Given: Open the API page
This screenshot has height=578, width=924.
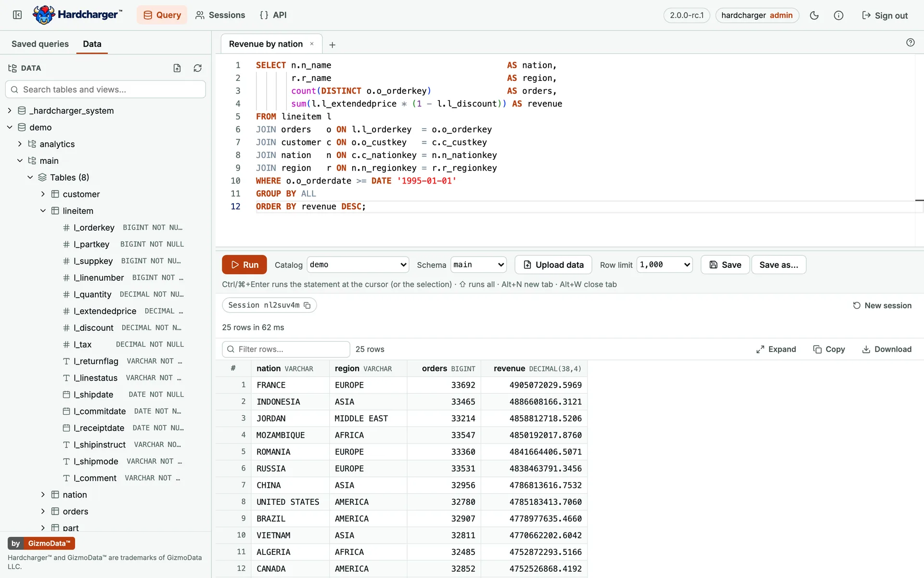Looking at the screenshot, I should (x=273, y=15).
